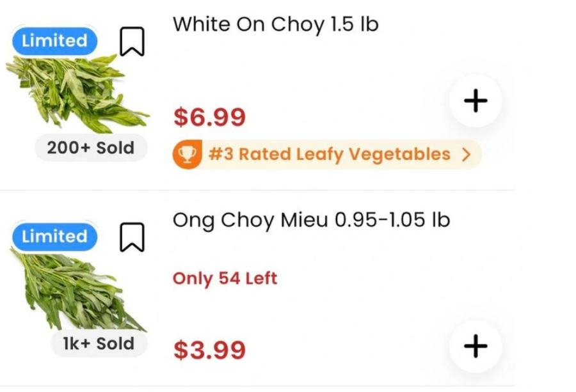Tap the plus icon to add White On Choy
This screenshot has height=392, width=576.
(x=476, y=100)
